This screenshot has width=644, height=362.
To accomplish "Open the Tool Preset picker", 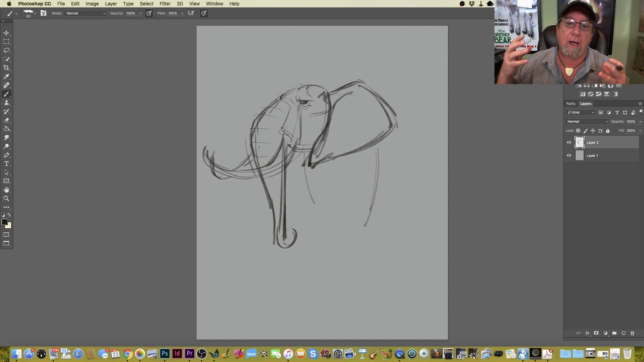I will (12, 13).
